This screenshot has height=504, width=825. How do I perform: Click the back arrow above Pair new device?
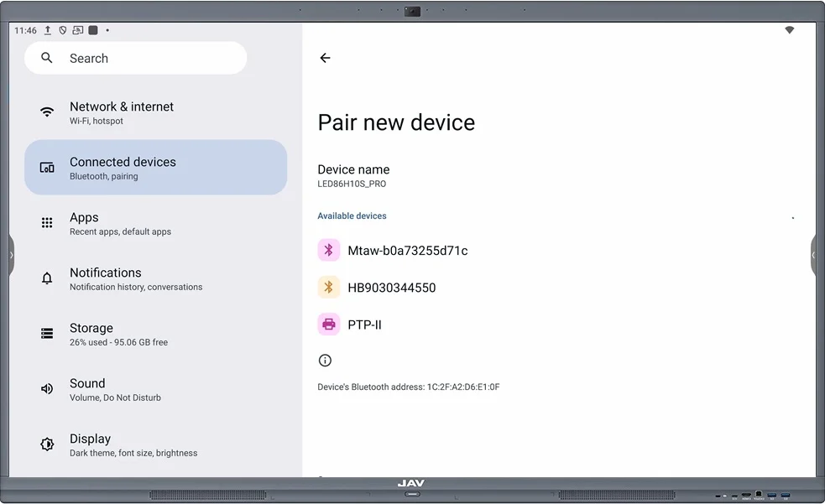(x=325, y=58)
